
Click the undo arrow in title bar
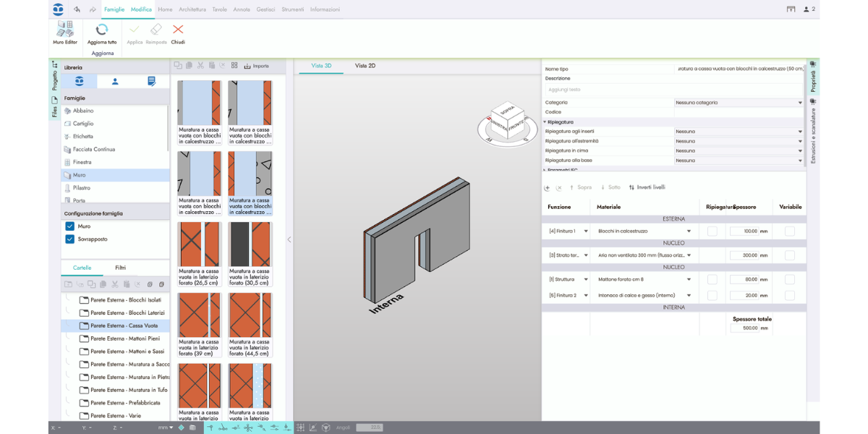coord(77,9)
